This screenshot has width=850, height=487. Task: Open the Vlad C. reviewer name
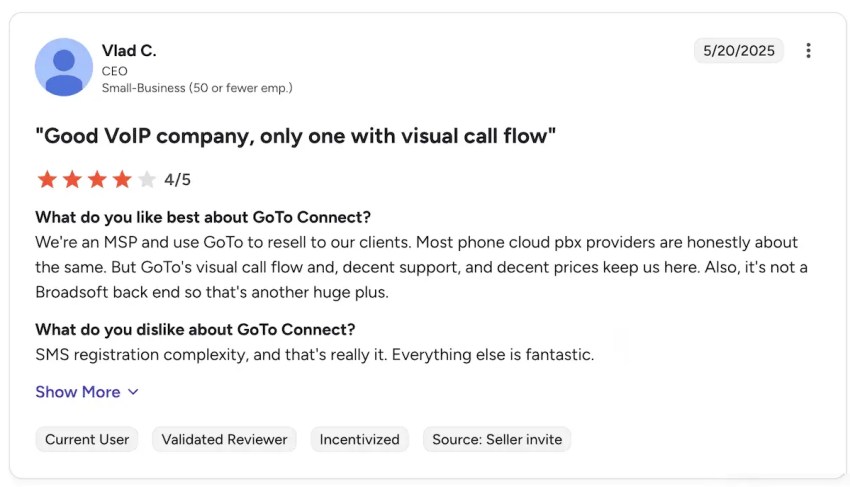(129, 50)
